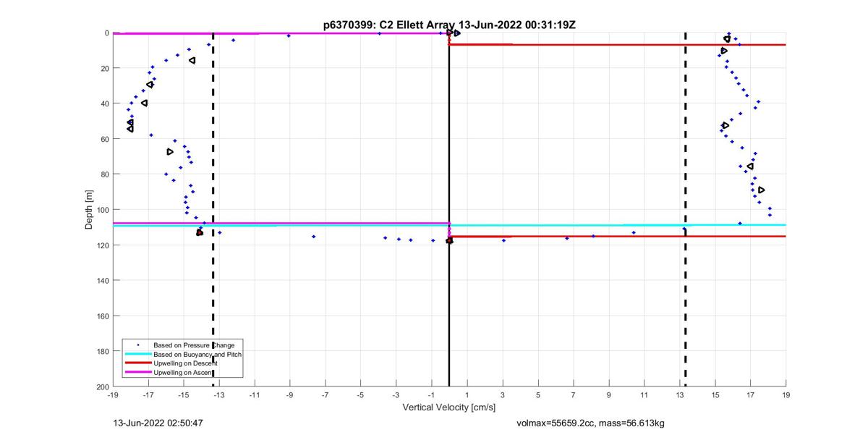Click x-axis tick label '17'
868x435 pixels.
point(750,395)
